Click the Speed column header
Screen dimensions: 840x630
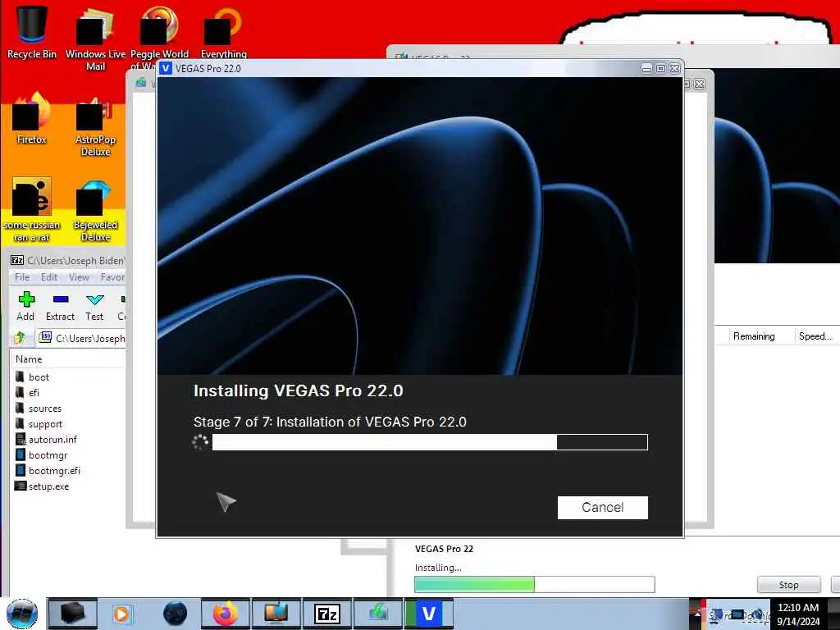click(x=815, y=336)
